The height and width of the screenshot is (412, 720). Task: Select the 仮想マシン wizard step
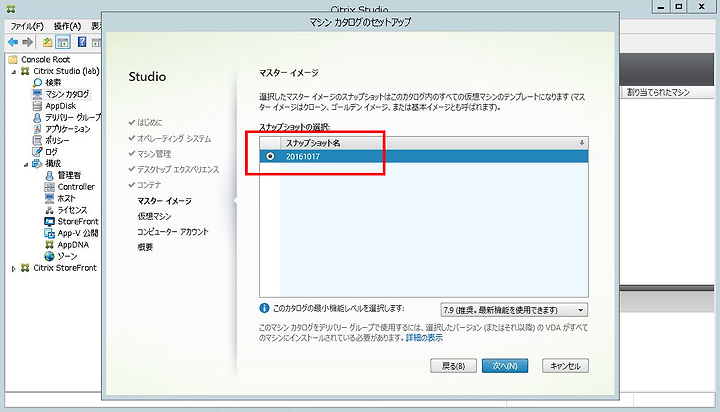[x=154, y=216]
